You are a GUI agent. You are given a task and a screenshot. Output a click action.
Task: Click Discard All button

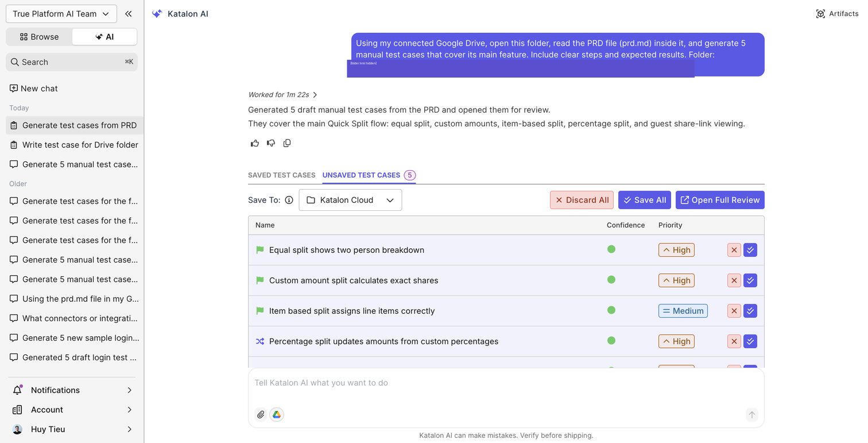(582, 200)
